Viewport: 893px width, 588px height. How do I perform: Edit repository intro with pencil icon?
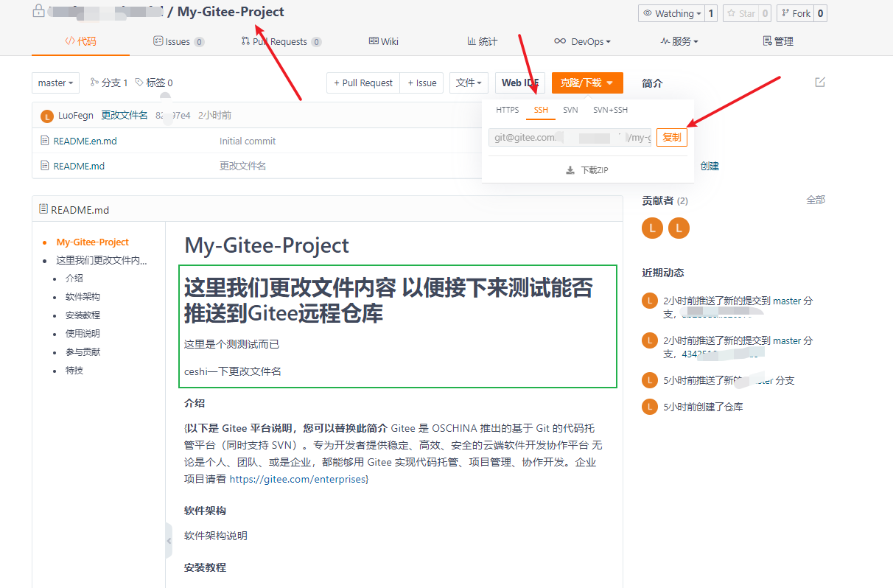point(820,82)
